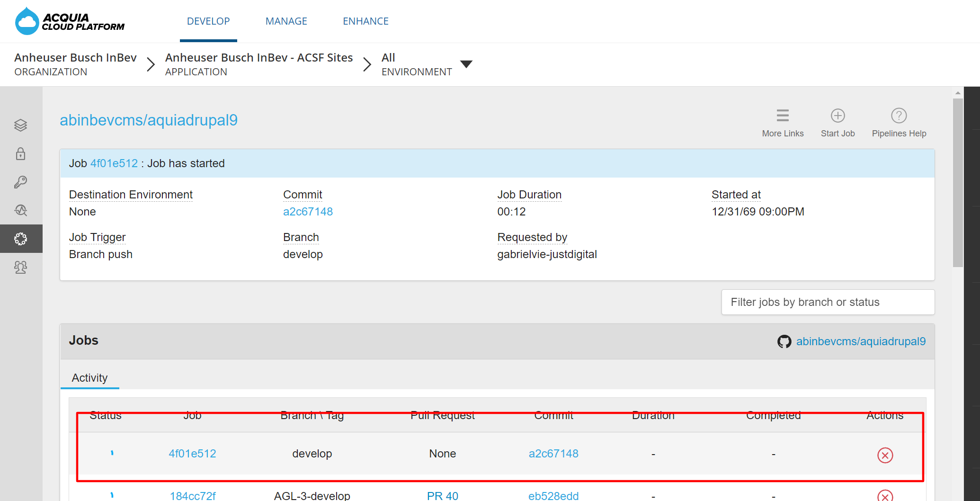
Task: Click the AGL-3-develop branch cell
Action: [312, 496]
